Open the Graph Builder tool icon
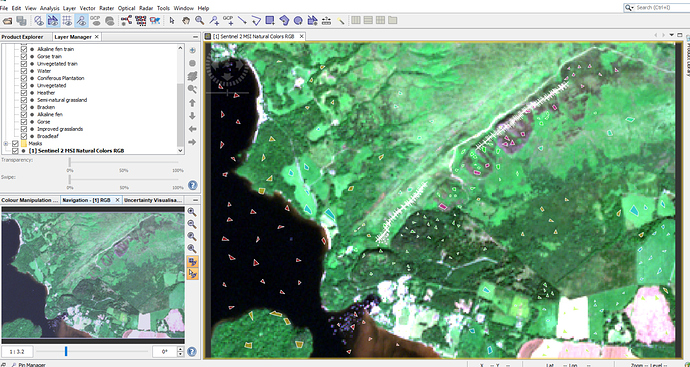690x367 pixels. pos(127,20)
